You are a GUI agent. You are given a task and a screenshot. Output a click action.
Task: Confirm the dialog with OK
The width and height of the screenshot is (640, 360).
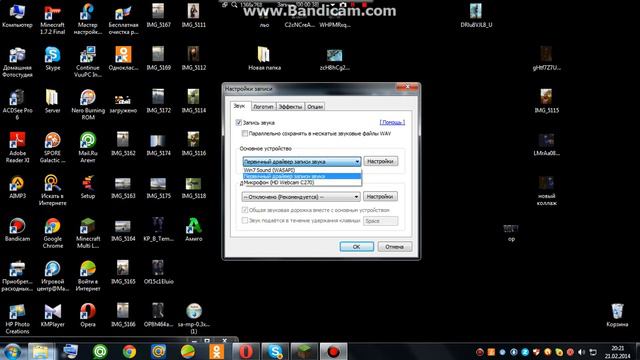click(x=356, y=247)
